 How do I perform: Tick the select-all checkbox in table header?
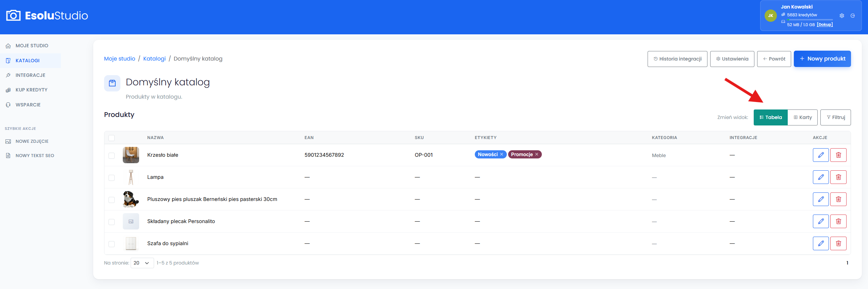[x=112, y=138]
